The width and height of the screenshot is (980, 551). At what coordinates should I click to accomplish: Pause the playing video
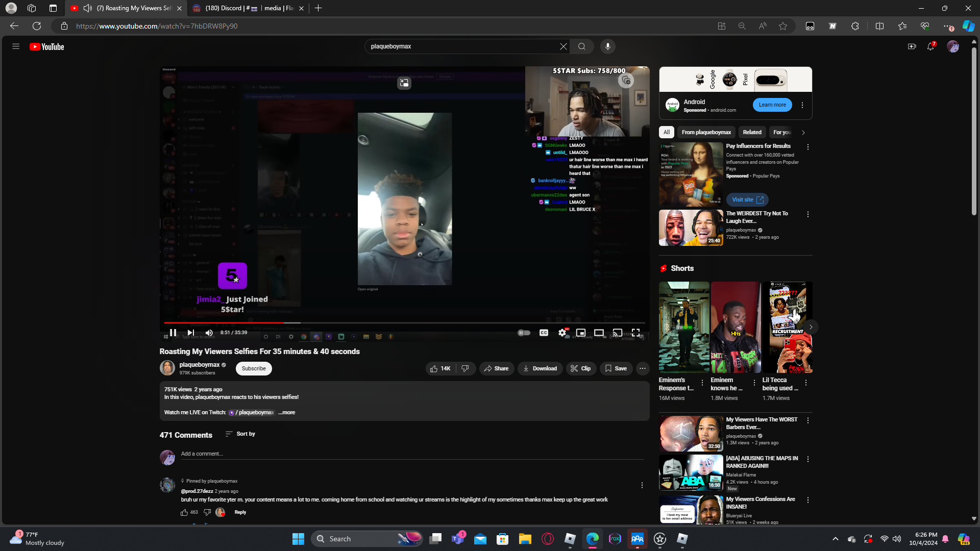[x=173, y=333]
